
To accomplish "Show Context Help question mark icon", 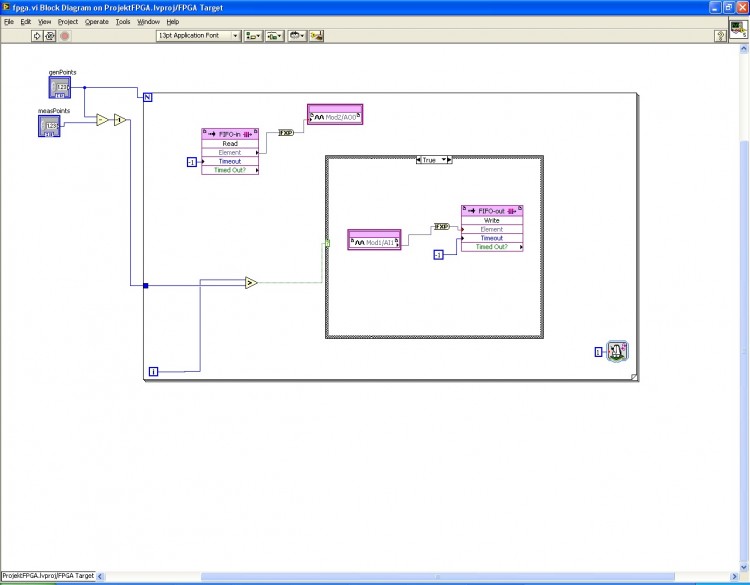I will click(x=719, y=36).
